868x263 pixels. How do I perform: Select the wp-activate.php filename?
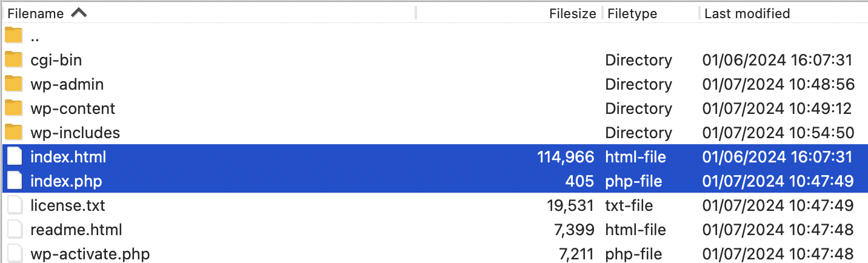tap(90, 254)
